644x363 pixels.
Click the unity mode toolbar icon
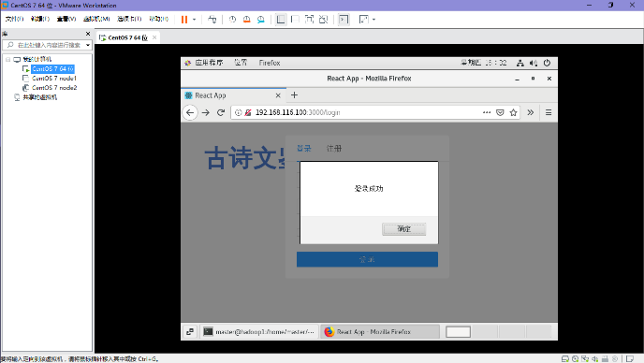click(x=324, y=20)
